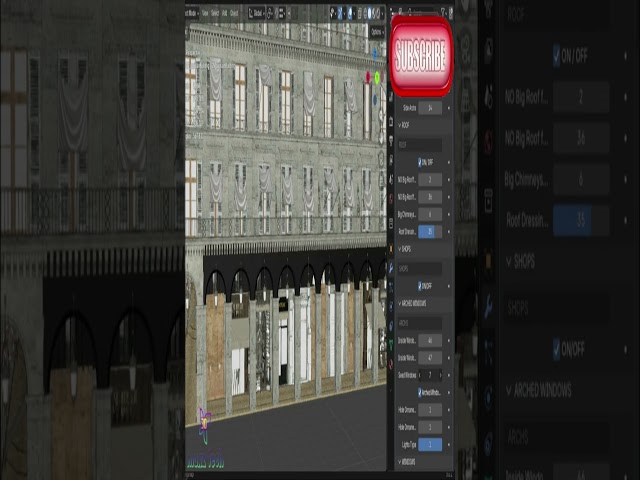Click the Lights Type blue slider

(x=430, y=444)
